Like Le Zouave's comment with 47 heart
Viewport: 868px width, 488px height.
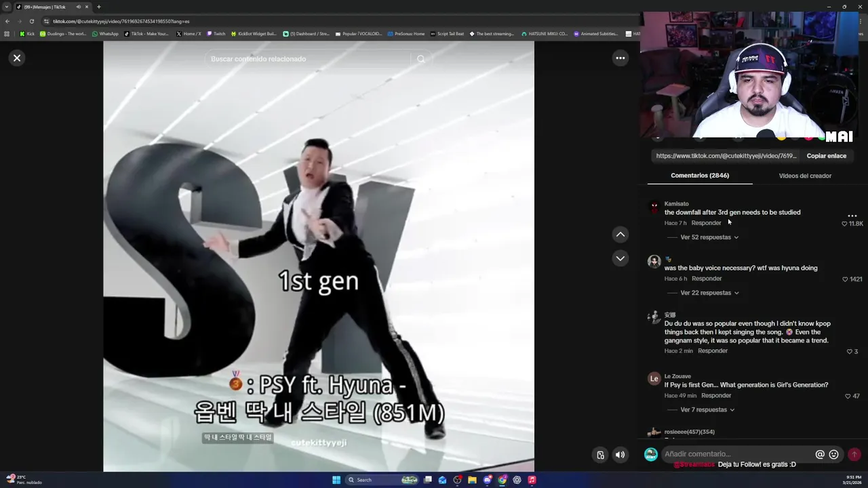pyautogui.click(x=848, y=396)
